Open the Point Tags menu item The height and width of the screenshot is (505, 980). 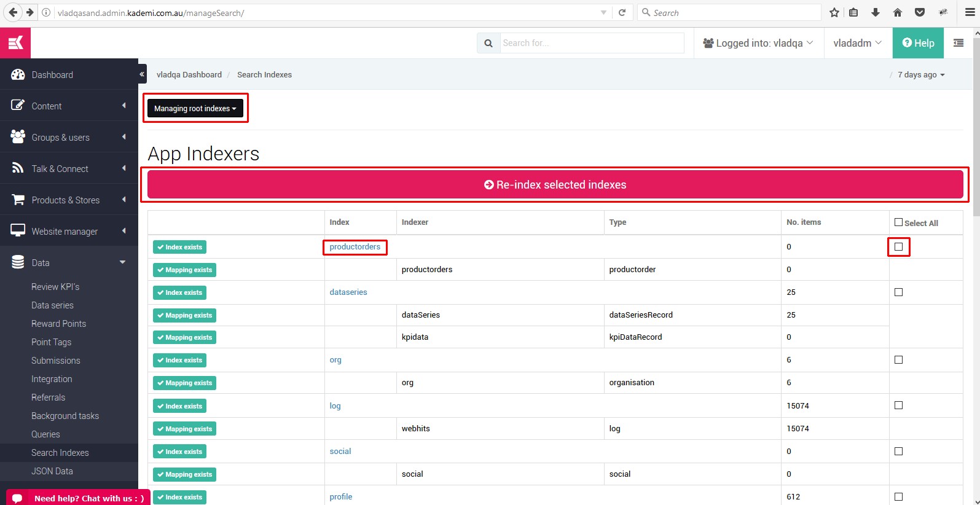(52, 342)
